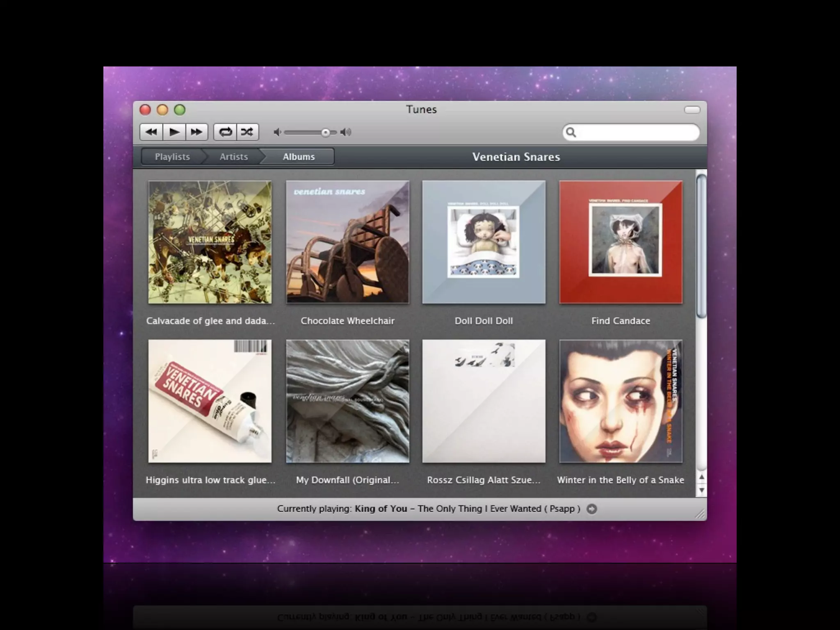This screenshot has height=630, width=840.
Task: Go back to the Artists tab
Action: [233, 157]
